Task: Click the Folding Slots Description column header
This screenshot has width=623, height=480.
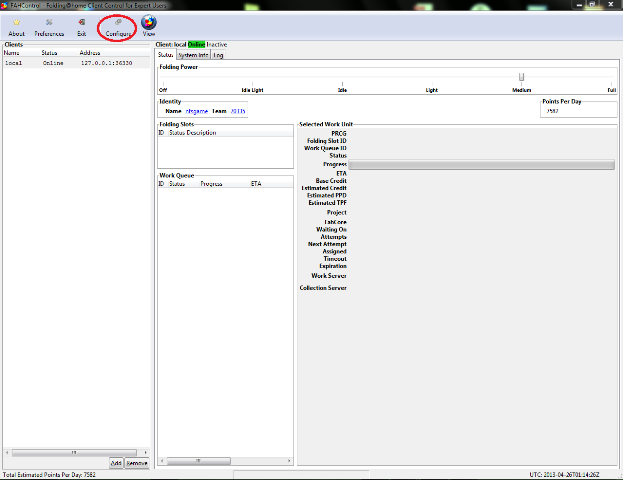Action: (201, 132)
